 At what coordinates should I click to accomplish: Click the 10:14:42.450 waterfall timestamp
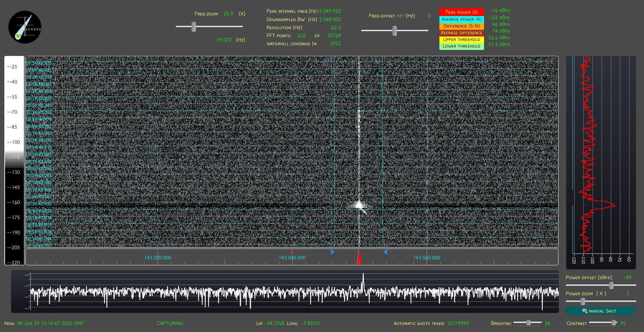39,204
